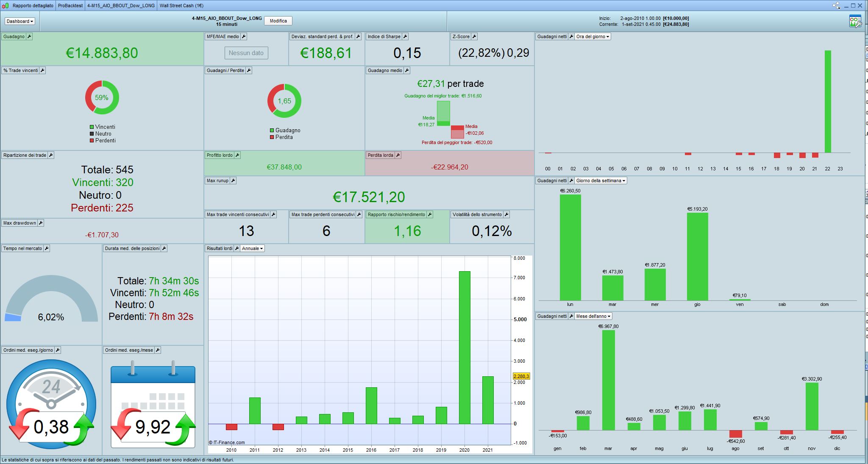868x464 pixels.
Task: Click the €14.883,80 Guadagno value
Action: (102, 53)
